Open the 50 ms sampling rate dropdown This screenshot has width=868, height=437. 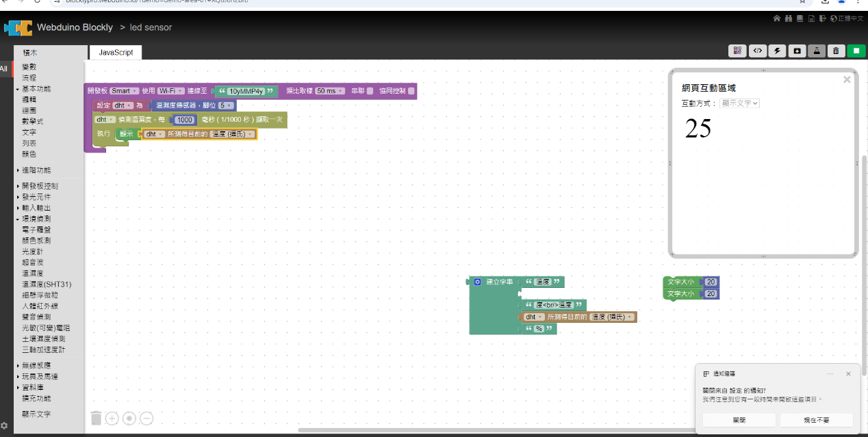[330, 91]
